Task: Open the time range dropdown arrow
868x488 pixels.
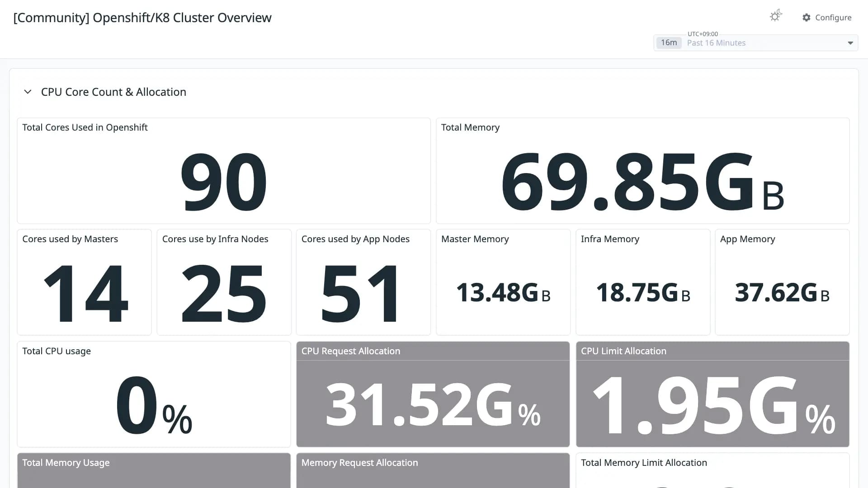Action: point(850,43)
